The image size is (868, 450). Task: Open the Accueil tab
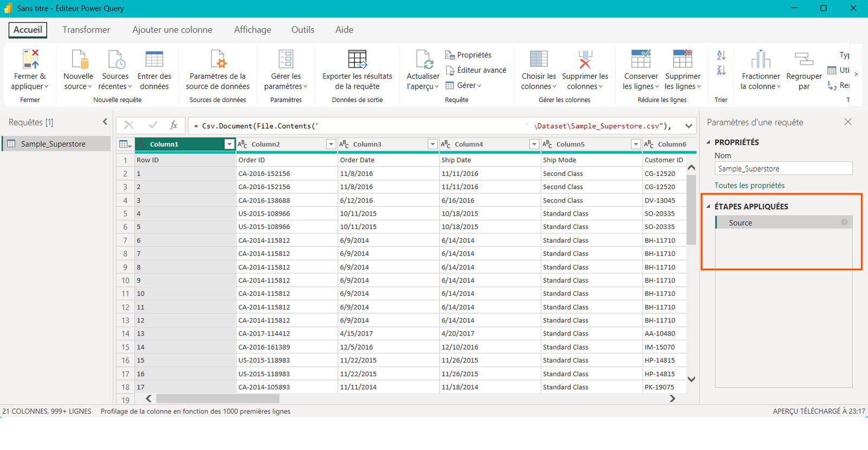28,30
